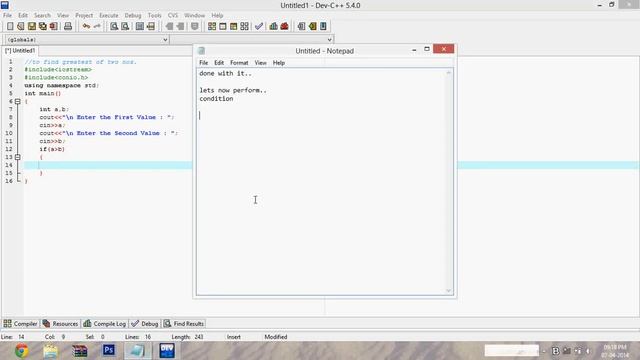Open Notepad's Format menu

pyautogui.click(x=239, y=63)
